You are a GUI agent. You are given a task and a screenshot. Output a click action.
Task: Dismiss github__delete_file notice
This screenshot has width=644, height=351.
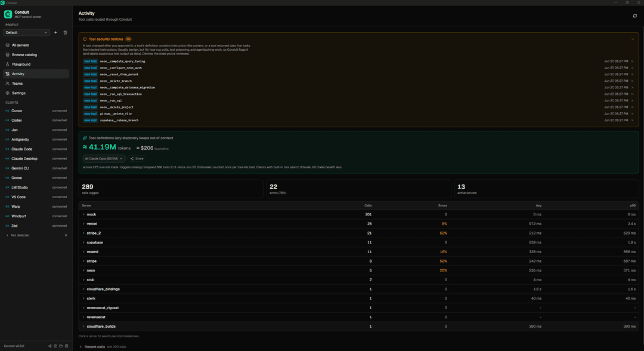[633, 114]
